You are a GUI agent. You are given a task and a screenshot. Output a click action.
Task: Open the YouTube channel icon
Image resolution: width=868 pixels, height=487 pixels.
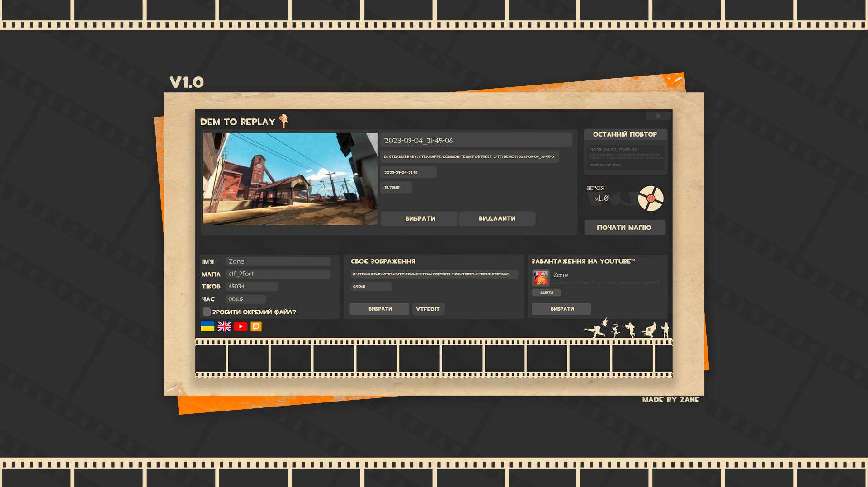coord(241,326)
